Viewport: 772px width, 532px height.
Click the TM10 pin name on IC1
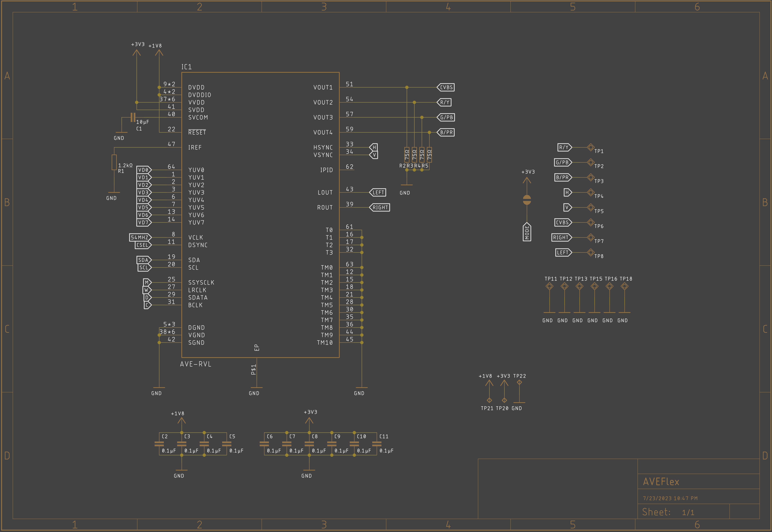pyautogui.click(x=325, y=342)
